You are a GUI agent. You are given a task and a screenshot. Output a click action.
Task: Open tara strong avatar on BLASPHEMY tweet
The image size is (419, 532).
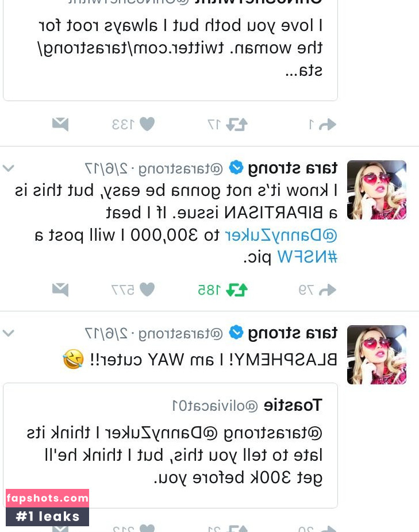pyautogui.click(x=376, y=355)
